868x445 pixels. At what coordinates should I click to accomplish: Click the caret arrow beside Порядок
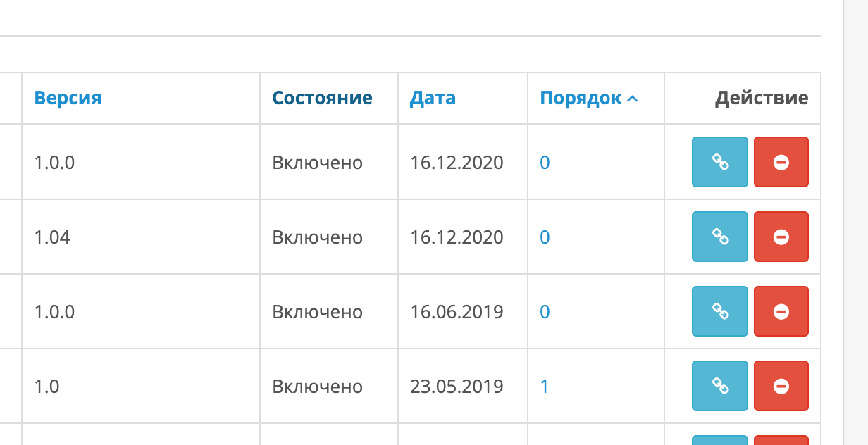(x=633, y=99)
